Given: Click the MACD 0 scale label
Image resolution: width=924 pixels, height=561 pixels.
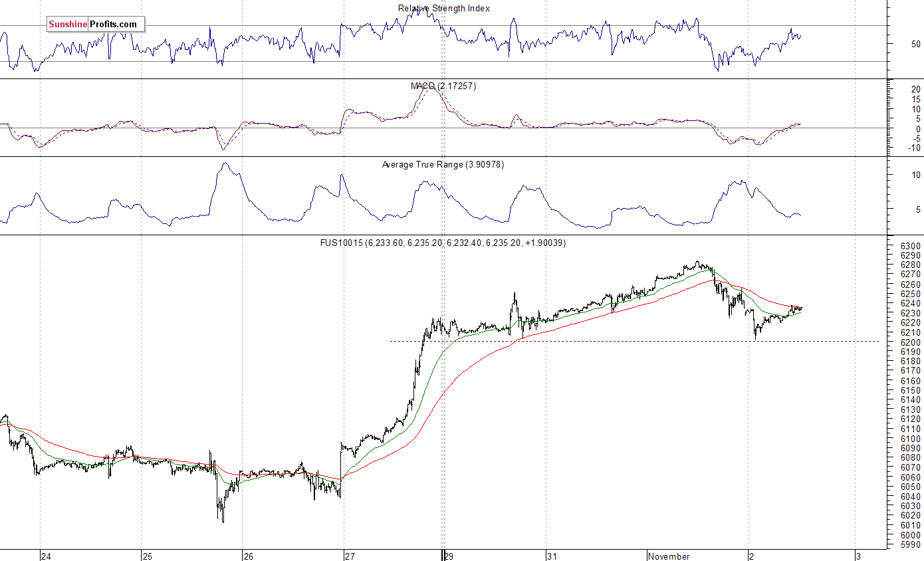Looking at the screenshot, I should (917, 128).
